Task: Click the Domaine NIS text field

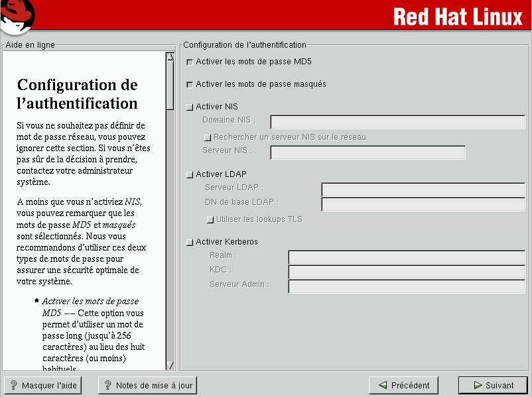Action: [397, 121]
